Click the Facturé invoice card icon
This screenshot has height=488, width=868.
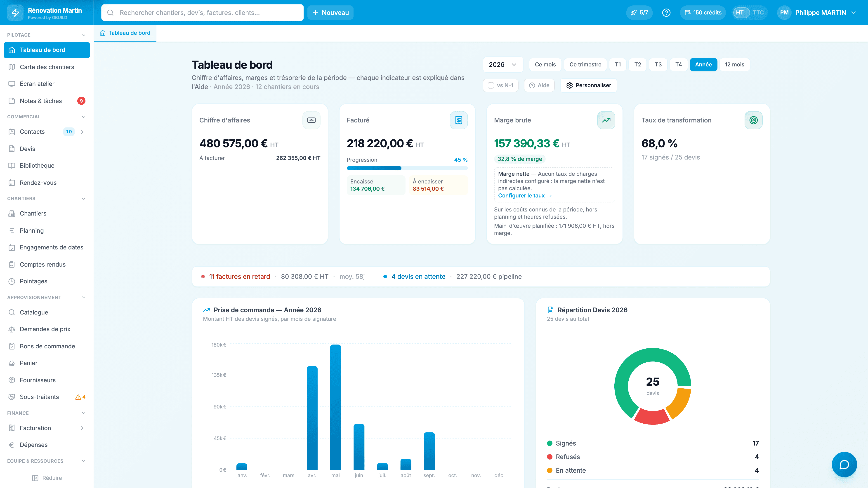pos(459,120)
